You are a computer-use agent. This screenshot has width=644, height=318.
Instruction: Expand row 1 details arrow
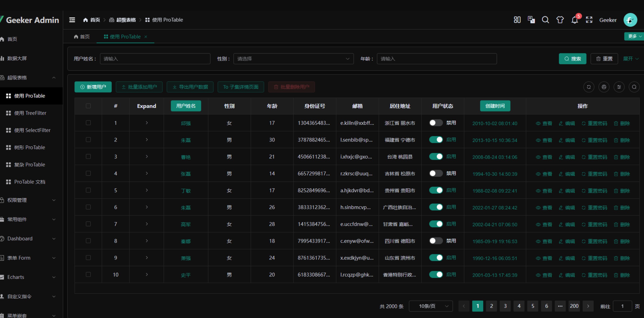coord(147,123)
